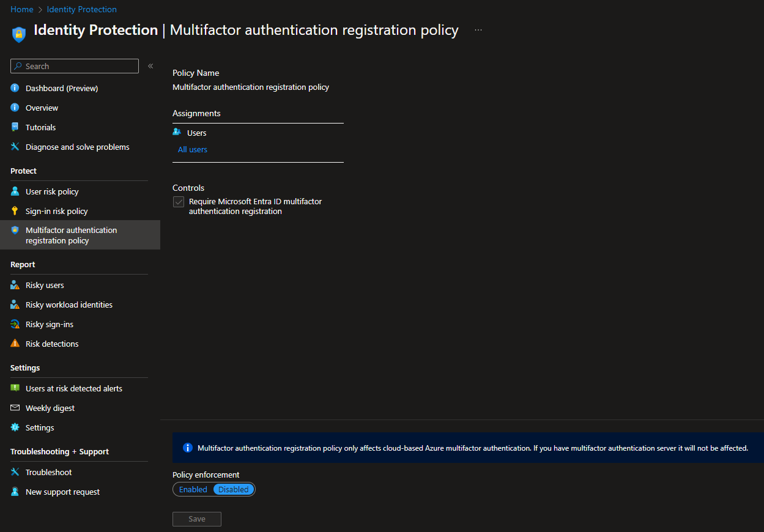Open the ellipsis more options menu
764x532 pixels.
point(478,30)
